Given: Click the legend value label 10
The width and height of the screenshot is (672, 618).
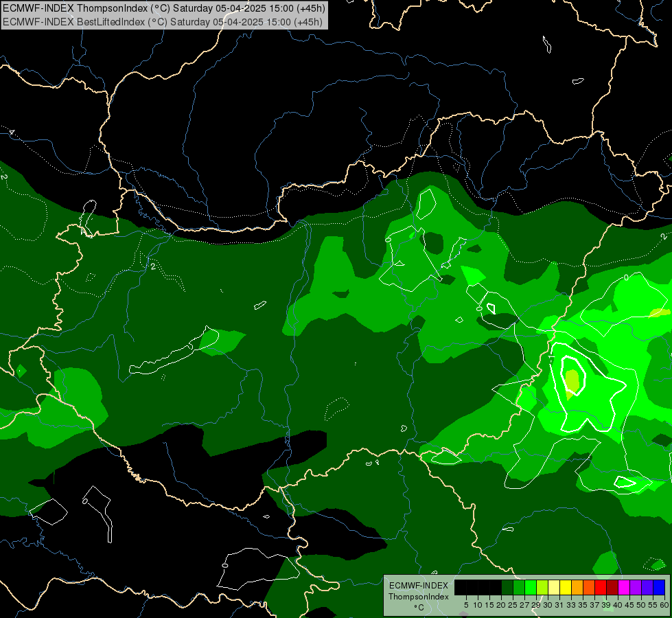Looking at the screenshot, I should pyautogui.click(x=478, y=605).
